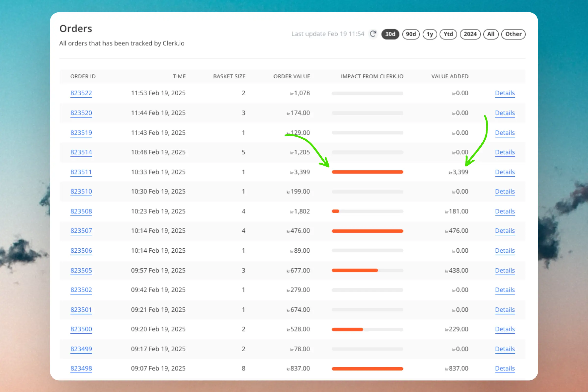View Details for order 823511
The image size is (588, 392).
tap(505, 172)
